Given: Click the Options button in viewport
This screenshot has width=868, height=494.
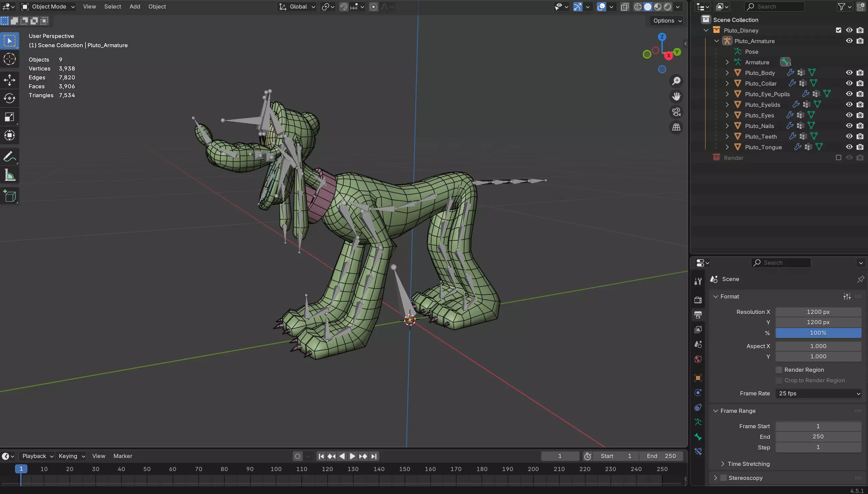Looking at the screenshot, I should 667,21.
